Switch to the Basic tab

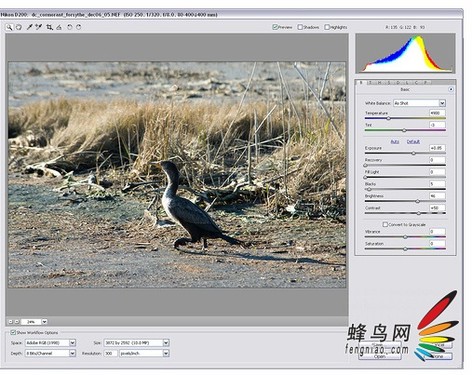click(361, 82)
